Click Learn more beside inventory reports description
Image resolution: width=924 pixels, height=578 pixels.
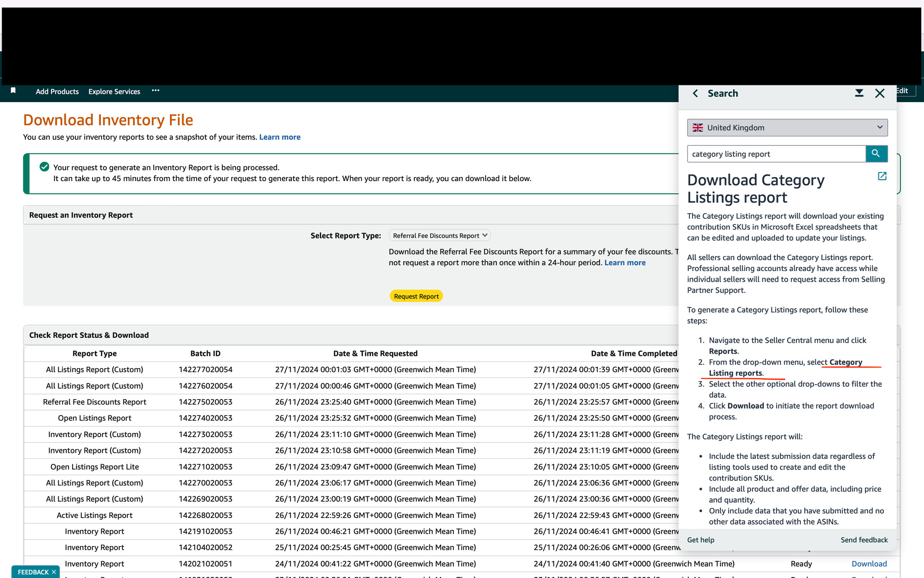tap(280, 137)
